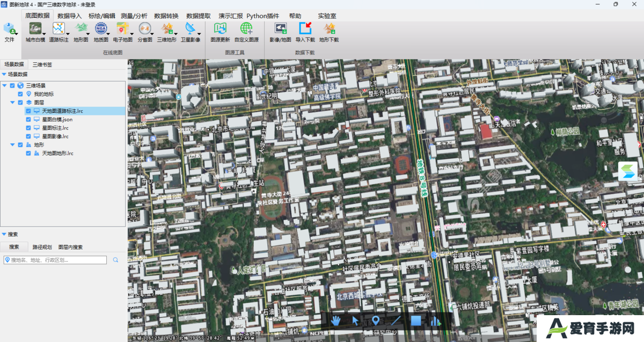Open the 三维书签 panel tab
Image resolution: width=644 pixels, height=342 pixels.
click(42, 64)
